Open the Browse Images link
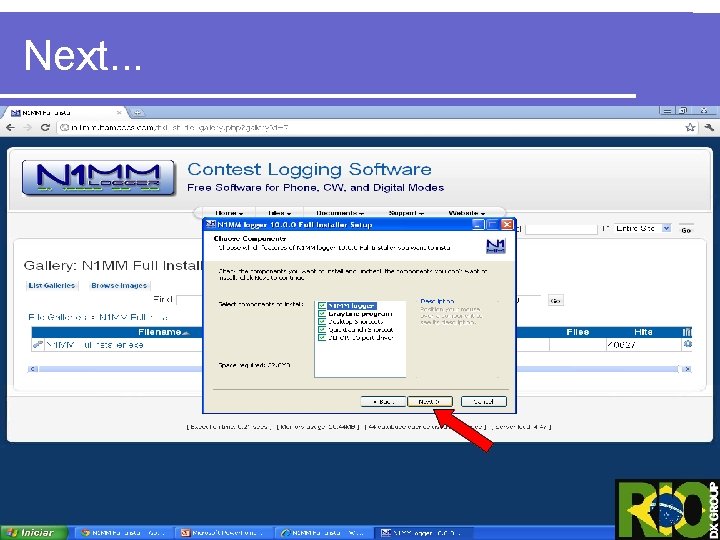The image size is (720, 540). tap(119, 285)
